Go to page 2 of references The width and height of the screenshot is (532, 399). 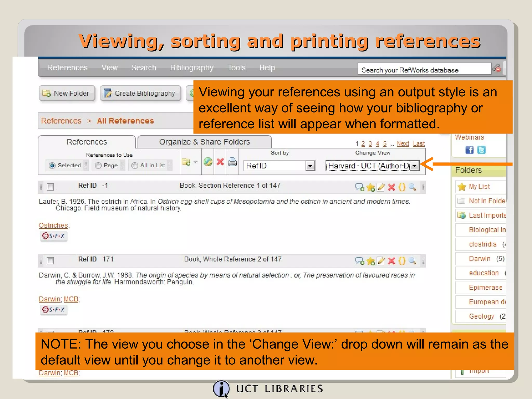click(363, 144)
